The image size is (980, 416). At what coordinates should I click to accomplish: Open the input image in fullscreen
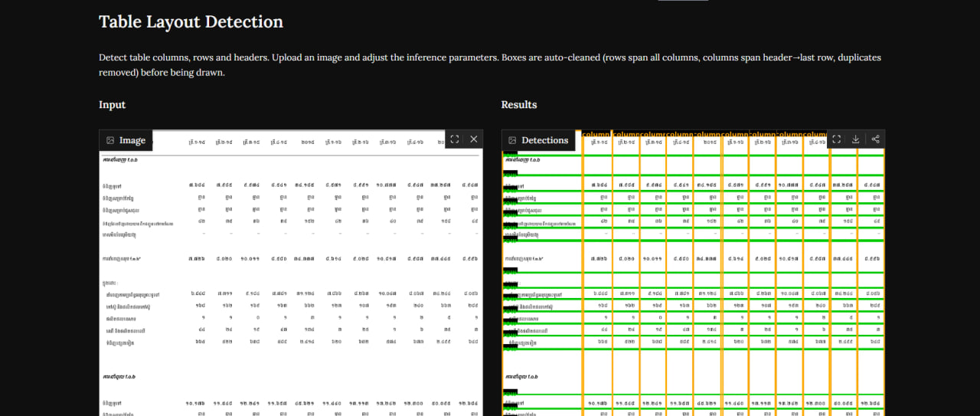click(455, 139)
